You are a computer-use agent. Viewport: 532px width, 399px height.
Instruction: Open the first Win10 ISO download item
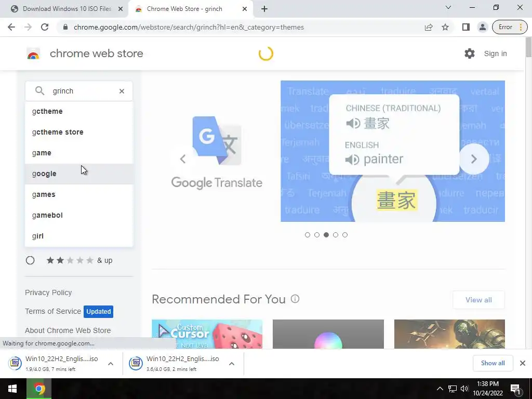click(54, 363)
